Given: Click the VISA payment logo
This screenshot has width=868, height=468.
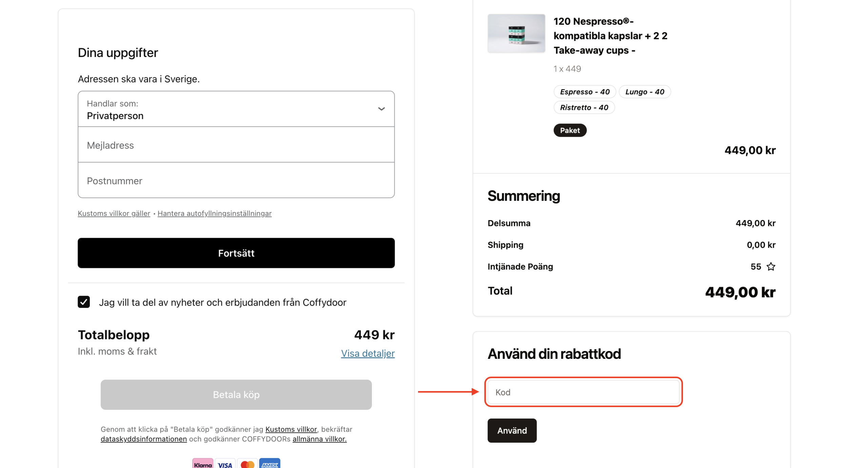Looking at the screenshot, I should [225, 464].
